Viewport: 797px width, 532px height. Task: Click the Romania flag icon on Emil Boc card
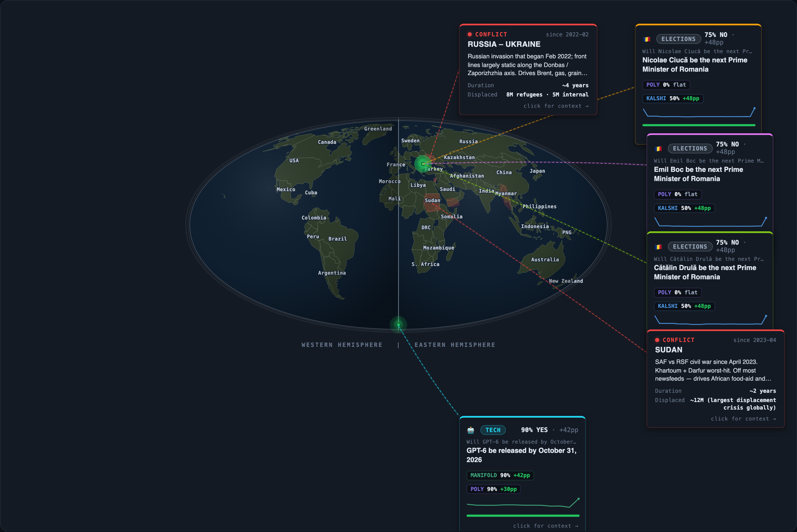[658, 149]
